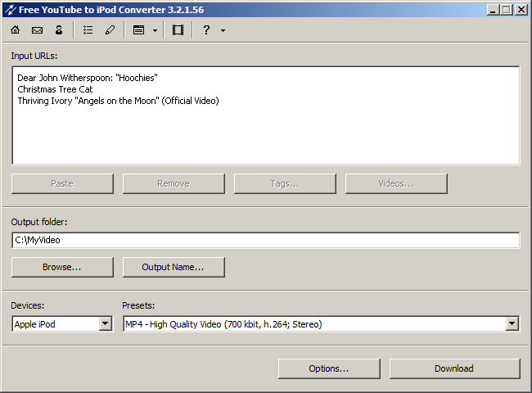Click the home icon in the toolbar
Screen dimensions: 532x393
coord(15,30)
